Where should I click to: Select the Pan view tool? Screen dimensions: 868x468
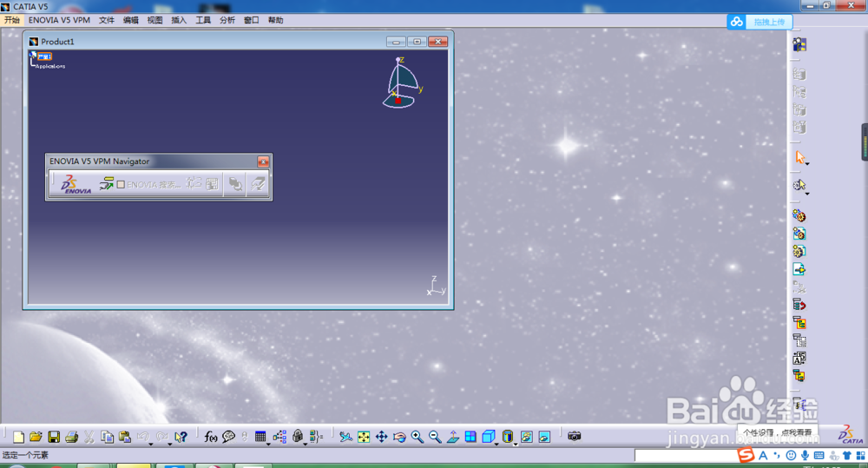click(x=381, y=437)
